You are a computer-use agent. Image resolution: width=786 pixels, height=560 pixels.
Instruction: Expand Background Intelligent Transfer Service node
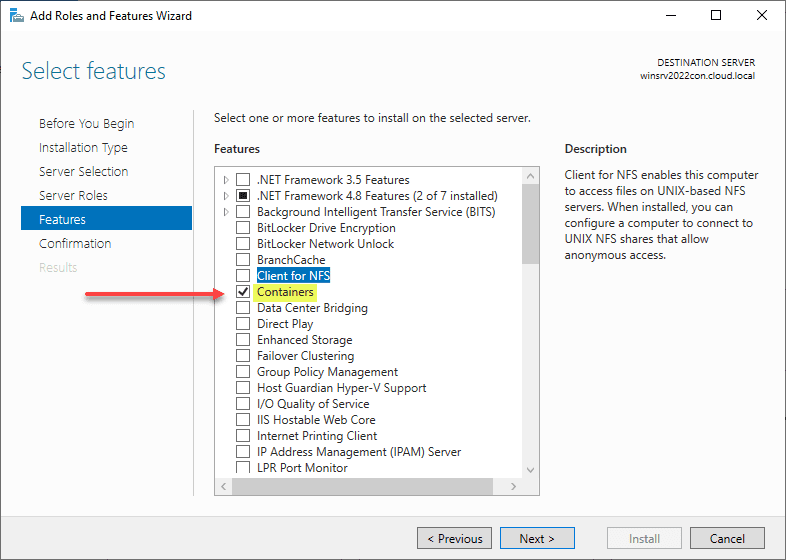(x=227, y=212)
